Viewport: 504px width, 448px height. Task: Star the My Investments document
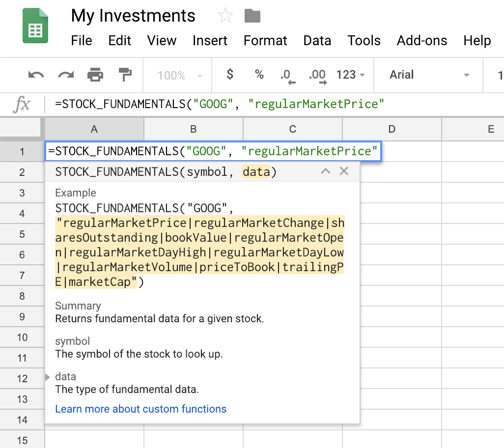pos(225,15)
